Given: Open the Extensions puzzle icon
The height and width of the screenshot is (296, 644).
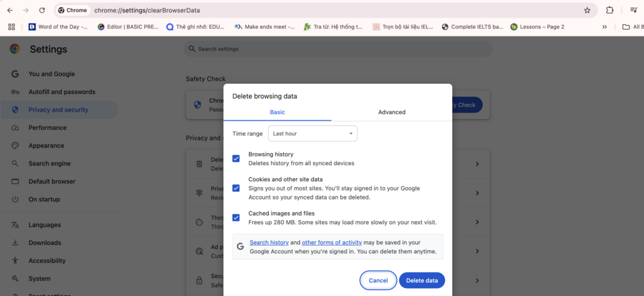Looking at the screenshot, I should click(610, 10).
